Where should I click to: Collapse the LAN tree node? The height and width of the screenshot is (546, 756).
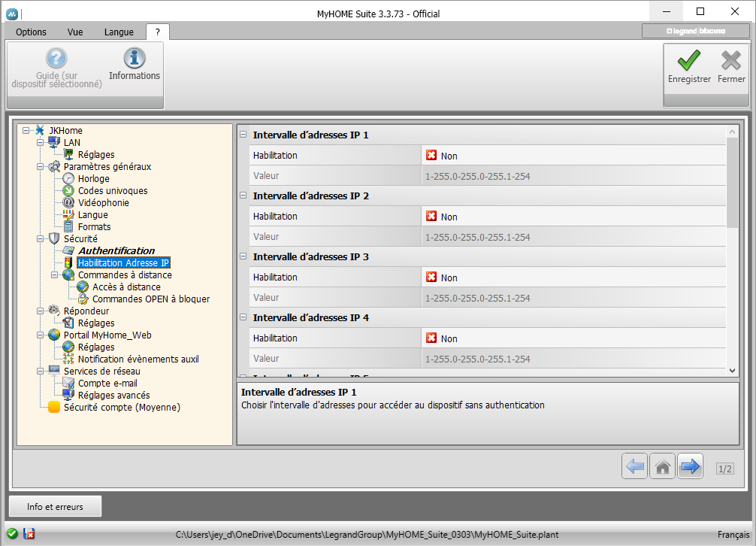[x=41, y=142]
